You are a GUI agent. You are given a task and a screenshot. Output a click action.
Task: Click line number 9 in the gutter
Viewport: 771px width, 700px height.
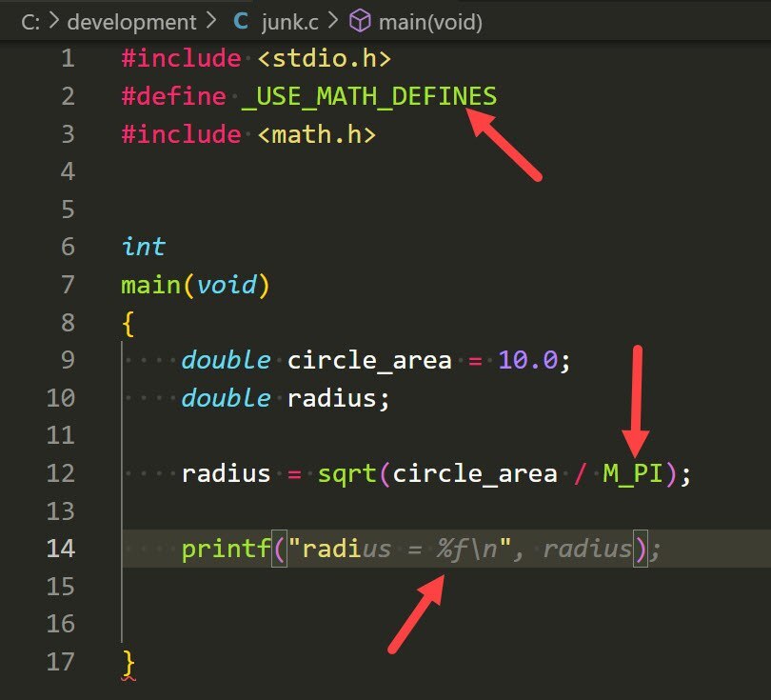(x=68, y=360)
